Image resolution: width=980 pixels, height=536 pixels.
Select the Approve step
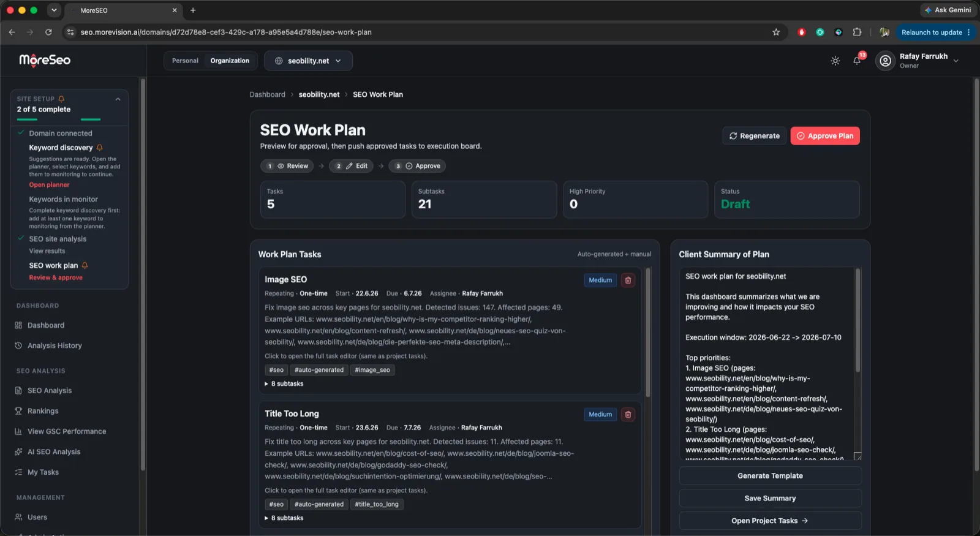tap(417, 166)
